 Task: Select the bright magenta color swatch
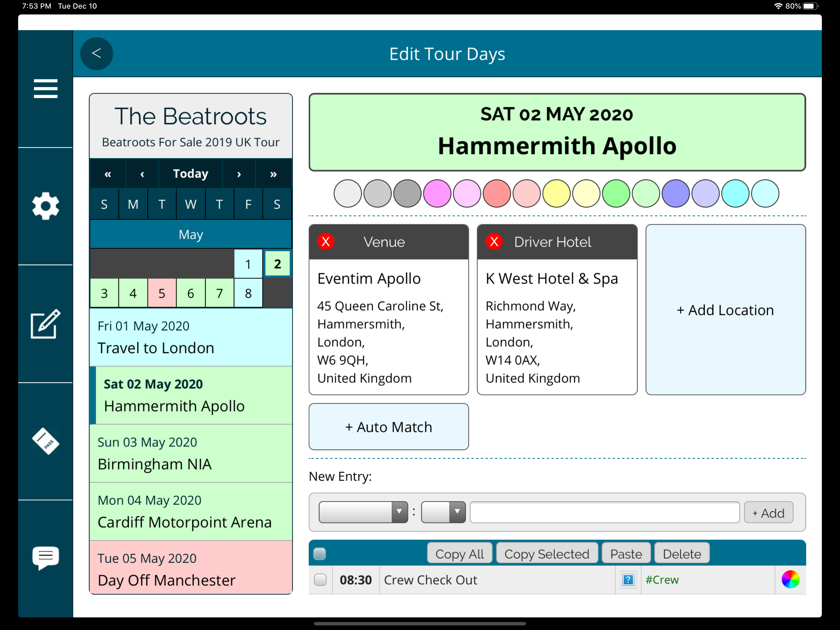click(437, 194)
